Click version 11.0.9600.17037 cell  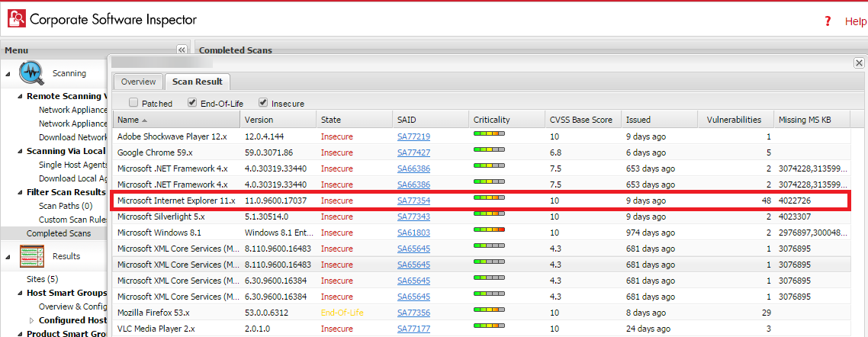coord(275,201)
